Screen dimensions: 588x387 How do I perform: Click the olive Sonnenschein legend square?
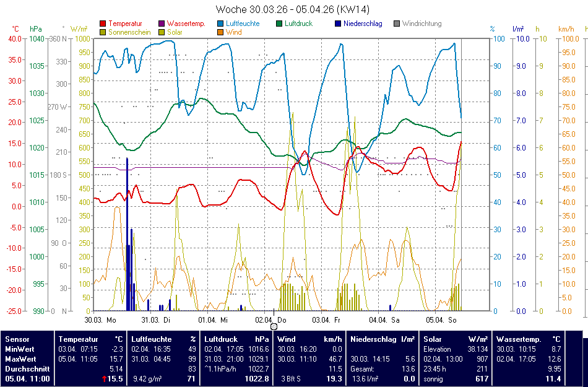(103, 32)
